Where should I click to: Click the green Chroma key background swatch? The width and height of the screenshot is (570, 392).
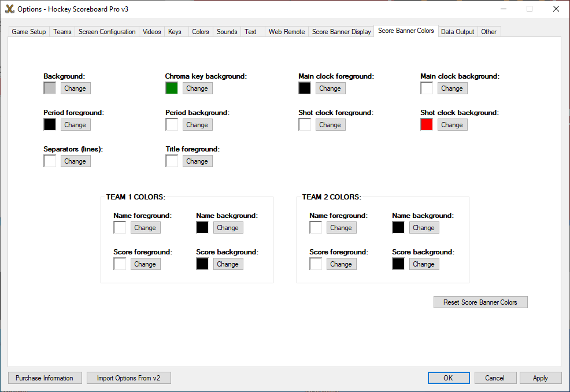(172, 88)
